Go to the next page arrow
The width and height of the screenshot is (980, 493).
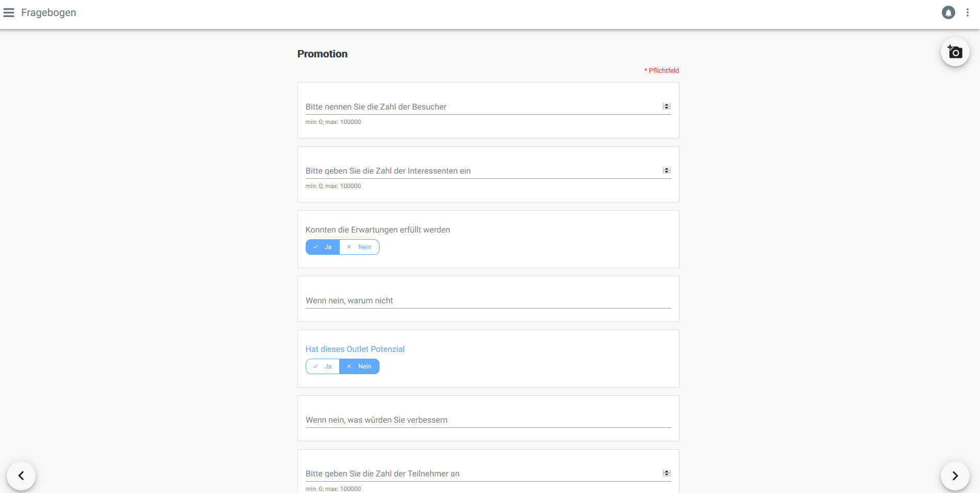click(955, 475)
